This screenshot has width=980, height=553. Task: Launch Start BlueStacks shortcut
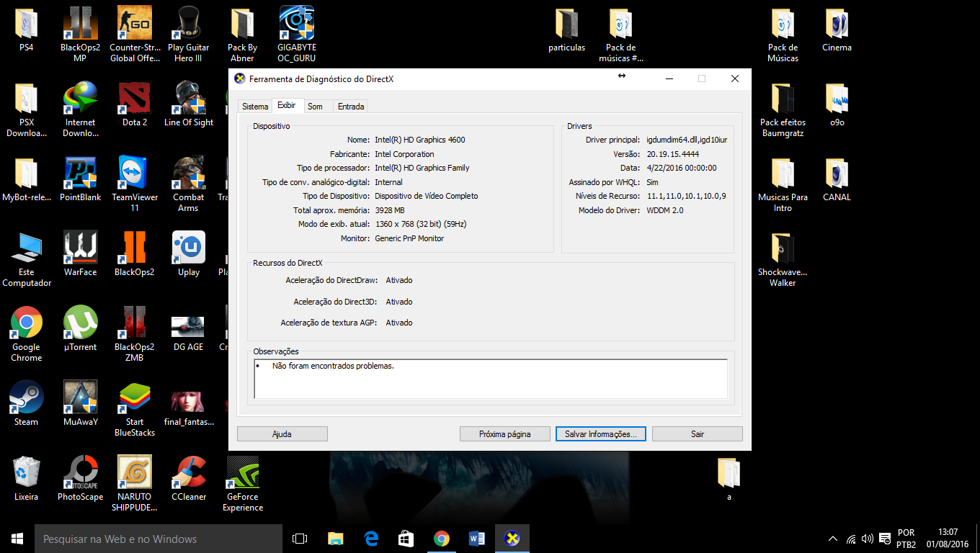(x=135, y=409)
